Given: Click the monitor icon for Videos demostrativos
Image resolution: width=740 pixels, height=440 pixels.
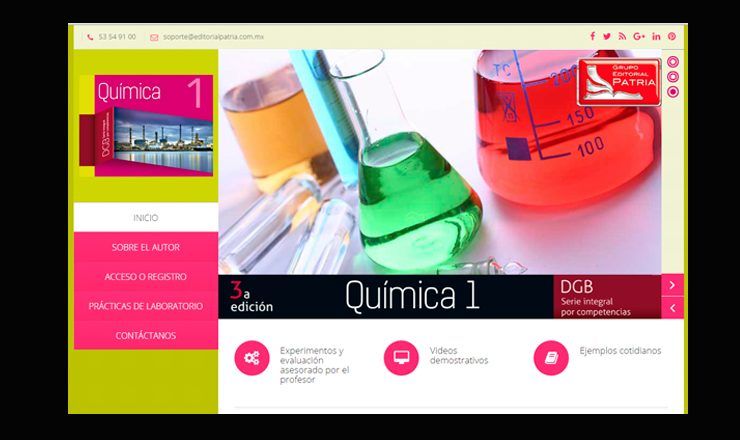Looking at the screenshot, I should coord(401,358).
